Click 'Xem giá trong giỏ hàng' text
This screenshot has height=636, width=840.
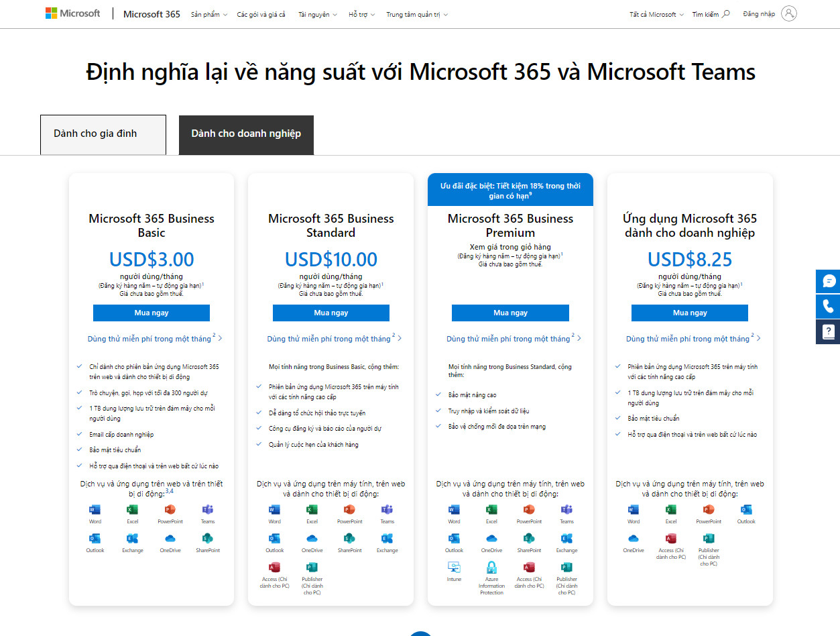click(x=510, y=247)
